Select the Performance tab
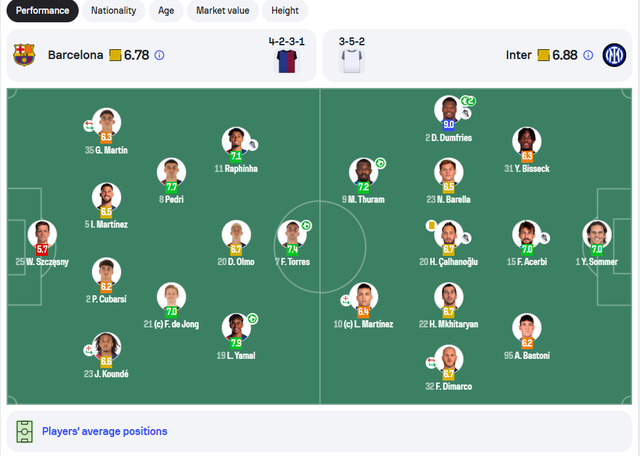 [x=42, y=11]
